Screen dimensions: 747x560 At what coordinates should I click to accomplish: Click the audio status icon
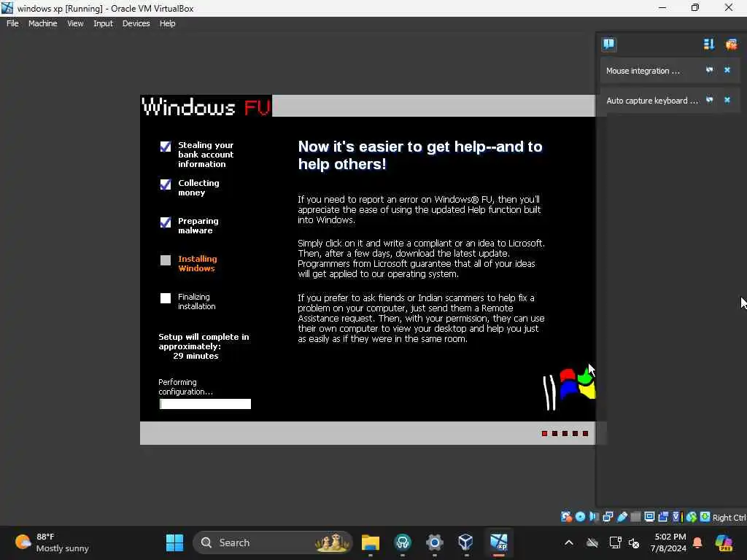pyautogui.click(x=594, y=517)
